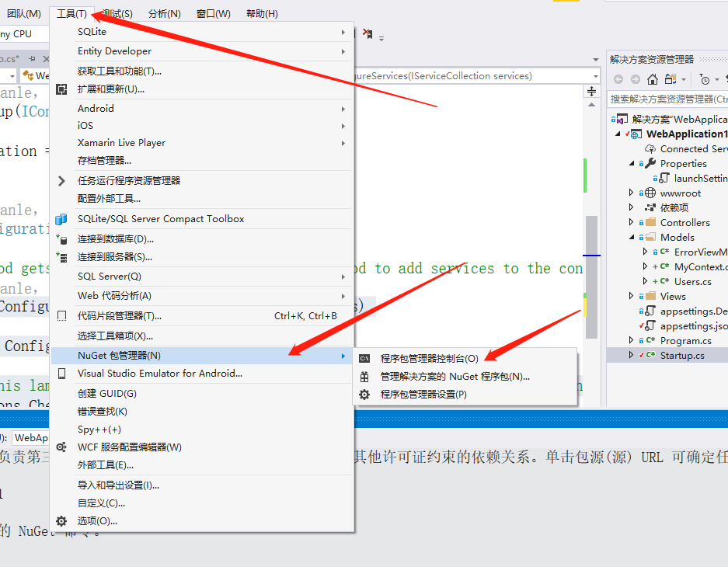This screenshot has height=567, width=728.
Task: Click the Controllers folder icon
Action: 651,222
